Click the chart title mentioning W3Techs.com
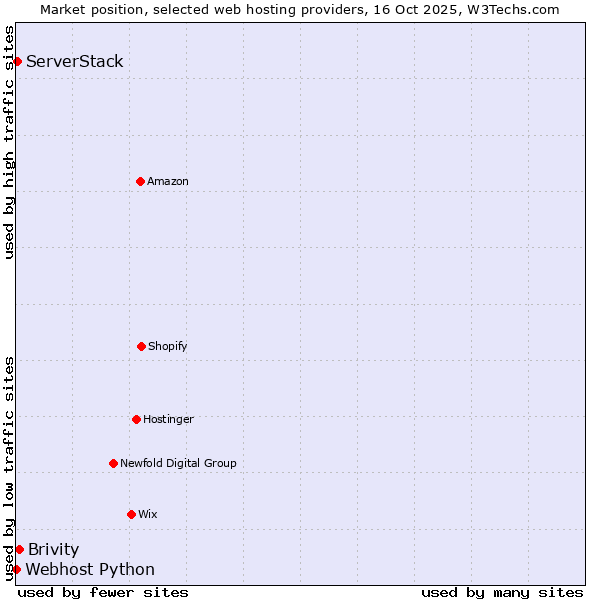 pos(300,9)
